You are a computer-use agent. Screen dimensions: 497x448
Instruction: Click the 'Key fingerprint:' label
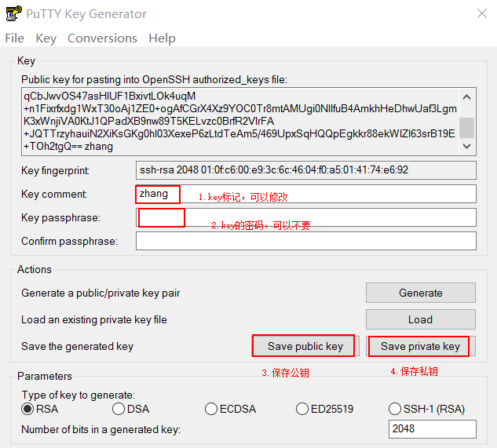(x=55, y=171)
